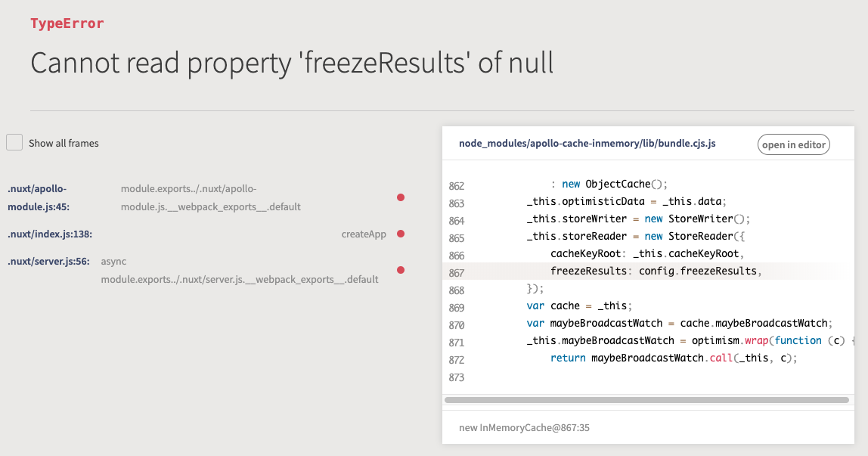868x456 pixels.
Task: Click the async server.js webpack_exports description
Action: pyautogui.click(x=239, y=270)
